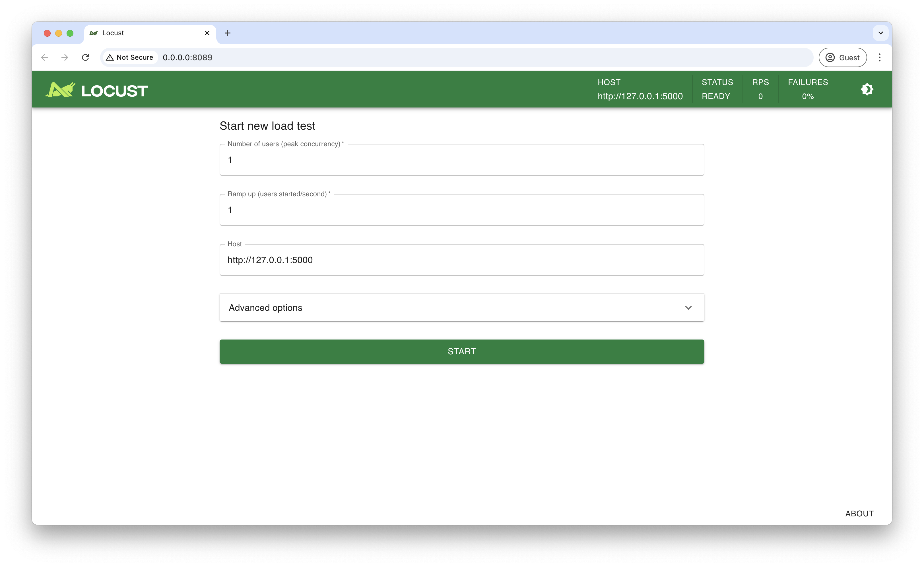Click the Advanced options chevron arrow

tap(689, 307)
